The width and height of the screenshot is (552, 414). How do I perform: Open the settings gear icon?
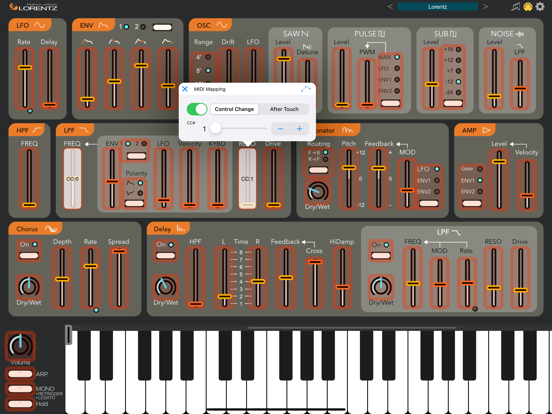point(540,6)
